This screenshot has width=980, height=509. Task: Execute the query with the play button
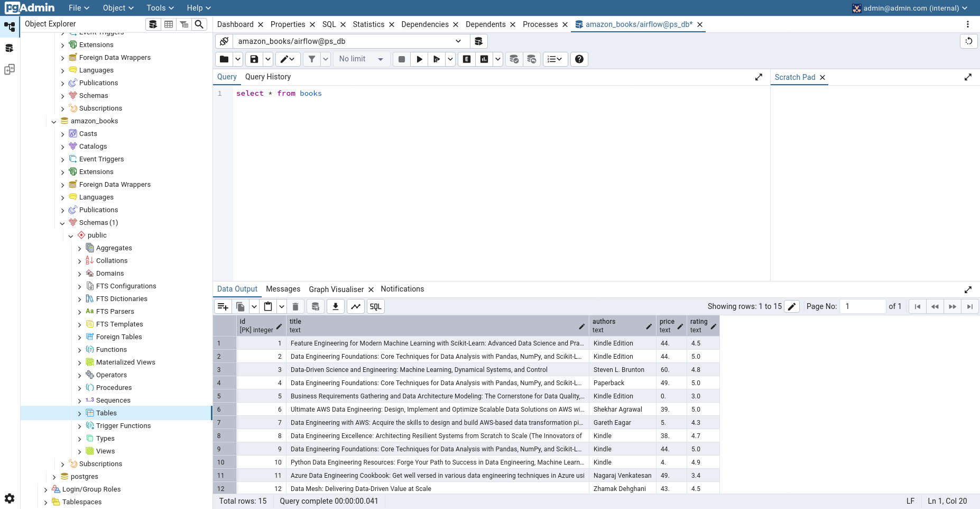click(x=419, y=59)
